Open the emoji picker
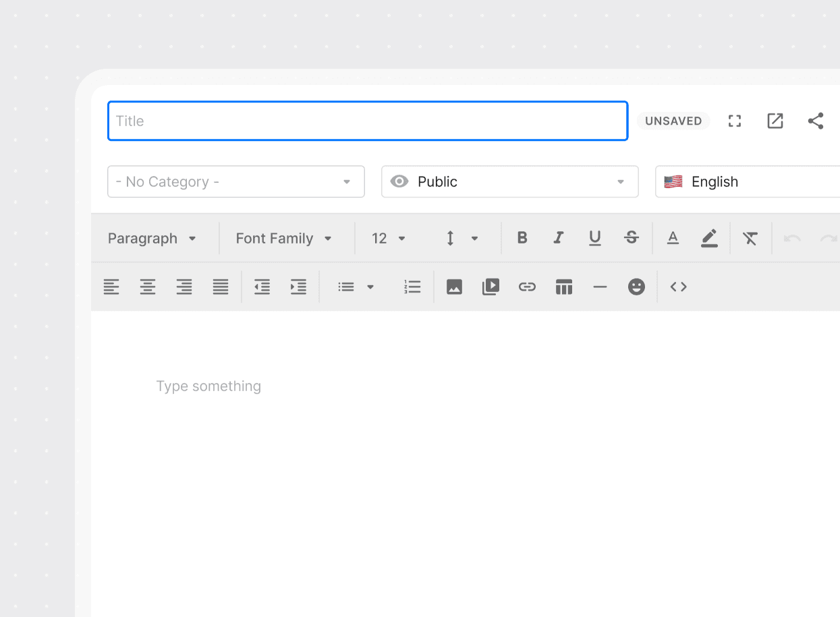Screen dimensions: 840x617 [636, 287]
